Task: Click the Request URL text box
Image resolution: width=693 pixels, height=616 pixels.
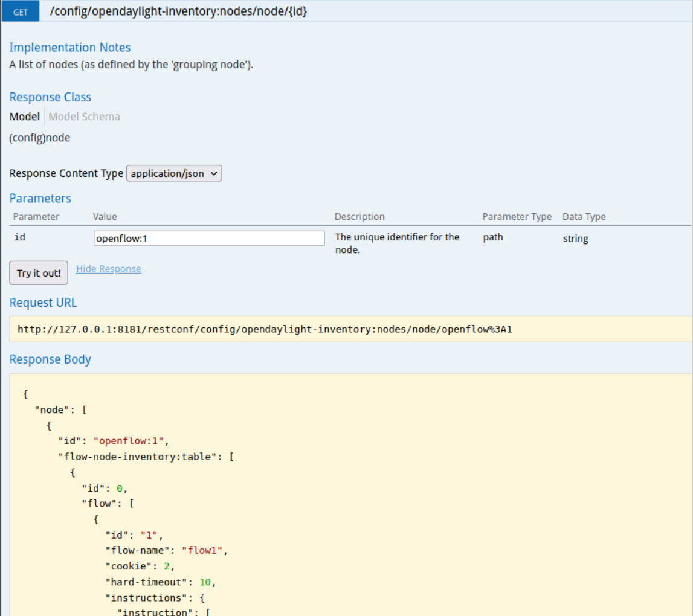Action: click(x=350, y=329)
